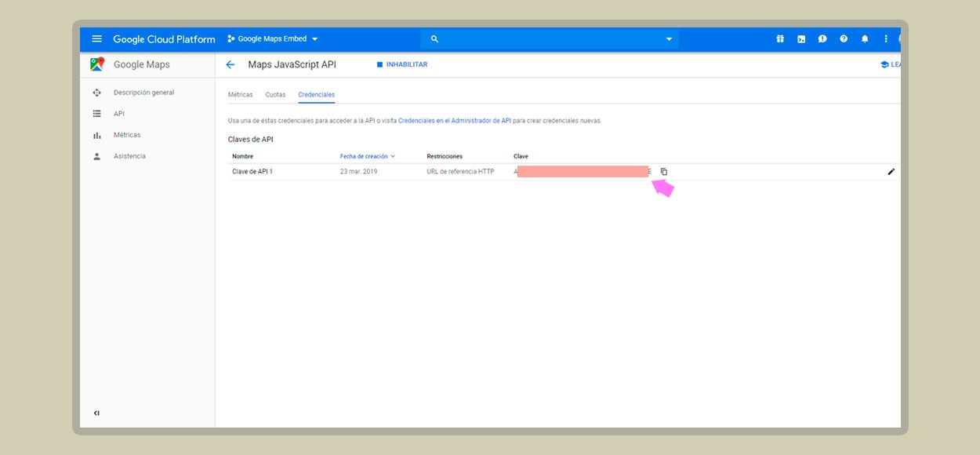Screen dimensions: 980x455
Task: Click the 23 mar. 2019 date cell
Action: (358, 172)
